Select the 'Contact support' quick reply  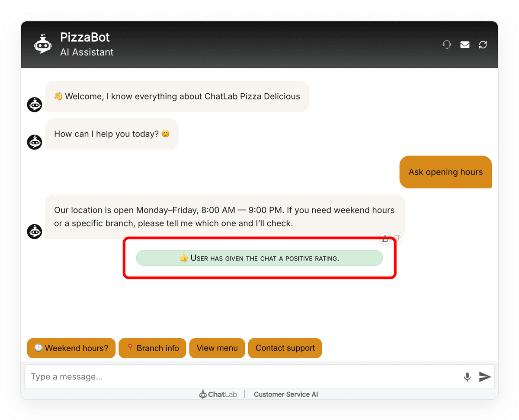click(285, 348)
